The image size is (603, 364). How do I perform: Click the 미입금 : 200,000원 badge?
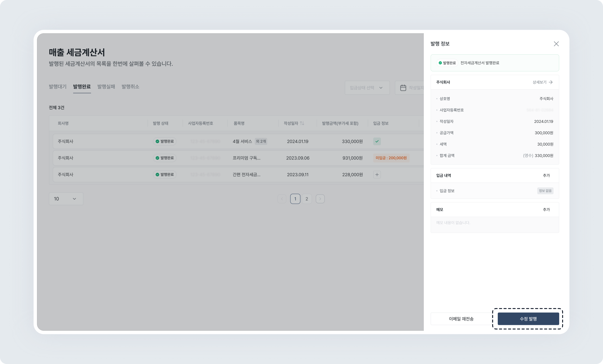[x=391, y=158]
